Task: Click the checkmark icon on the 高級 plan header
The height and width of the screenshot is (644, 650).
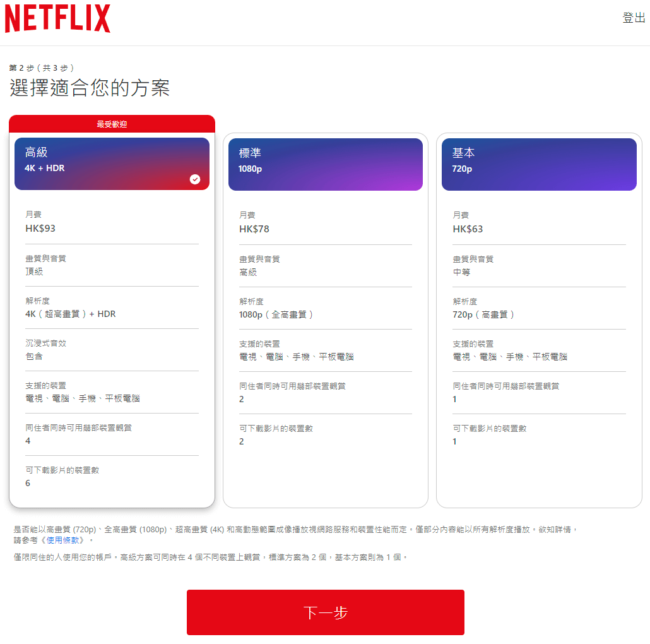Action: coord(196,179)
